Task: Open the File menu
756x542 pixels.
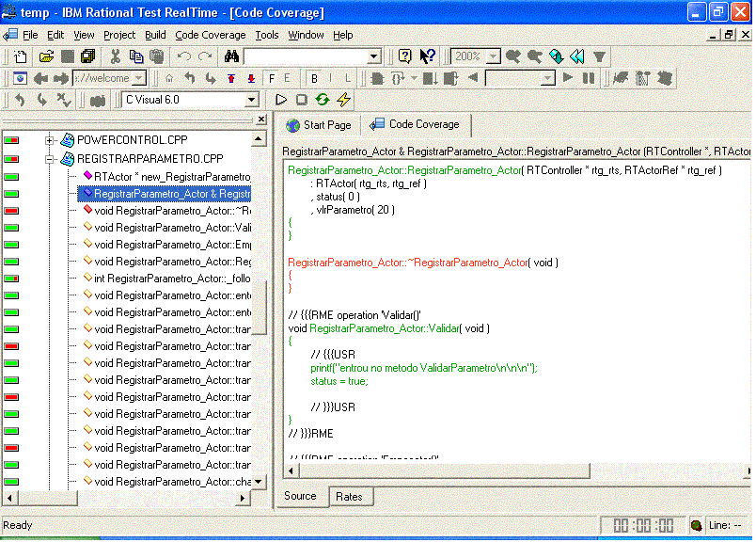Action: point(30,35)
